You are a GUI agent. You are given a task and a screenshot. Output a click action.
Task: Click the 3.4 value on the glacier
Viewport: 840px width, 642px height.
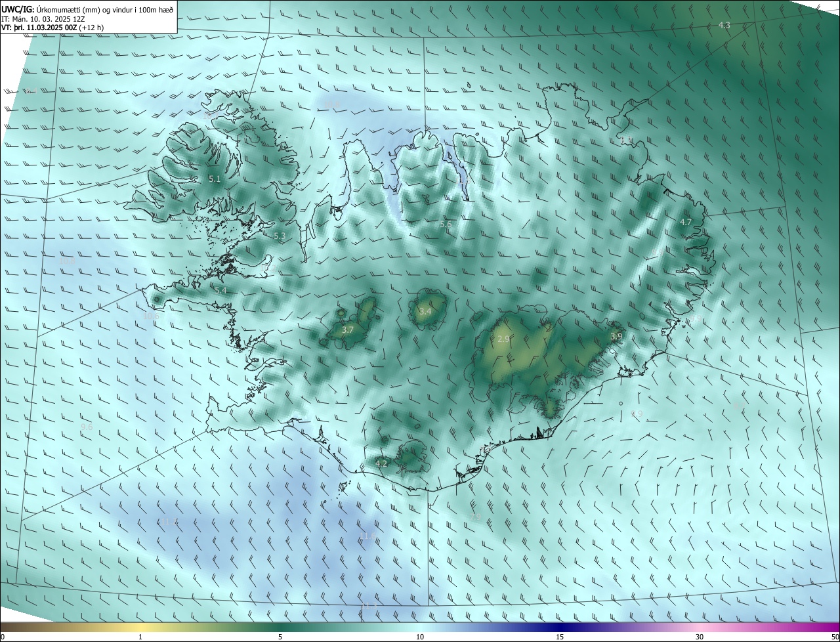point(425,311)
